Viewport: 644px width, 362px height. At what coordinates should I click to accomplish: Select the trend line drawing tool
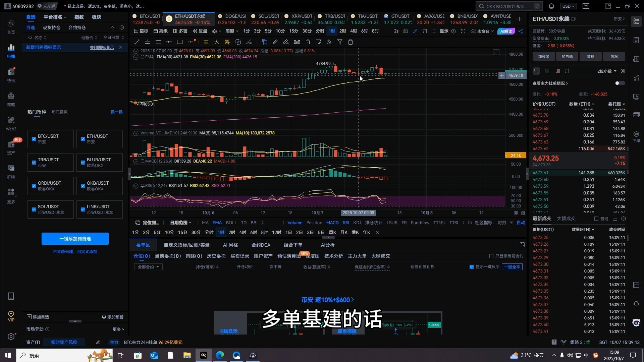point(137,42)
